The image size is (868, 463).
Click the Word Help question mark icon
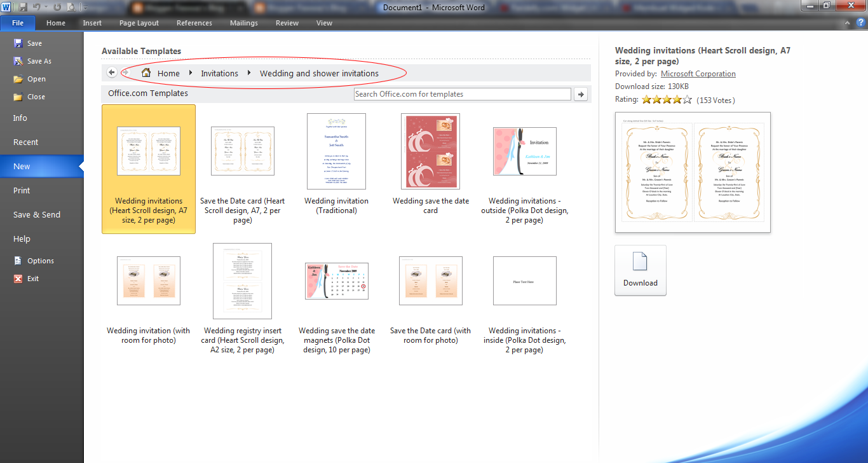pos(860,22)
